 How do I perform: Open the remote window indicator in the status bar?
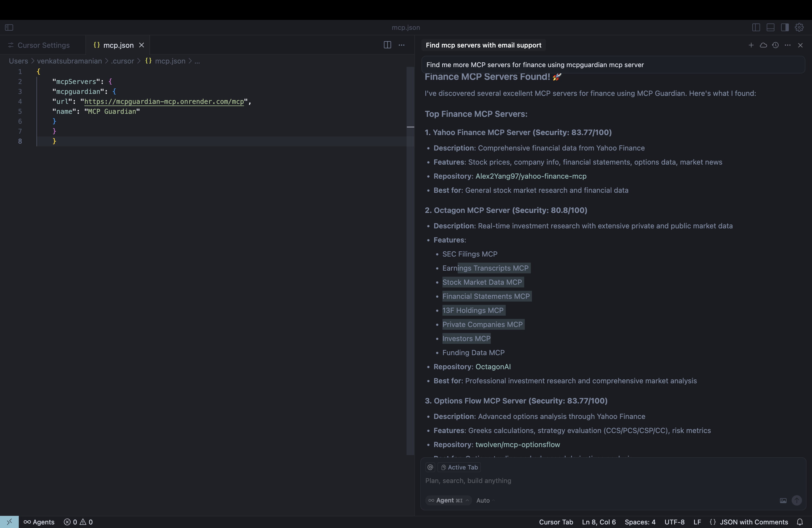(x=9, y=522)
